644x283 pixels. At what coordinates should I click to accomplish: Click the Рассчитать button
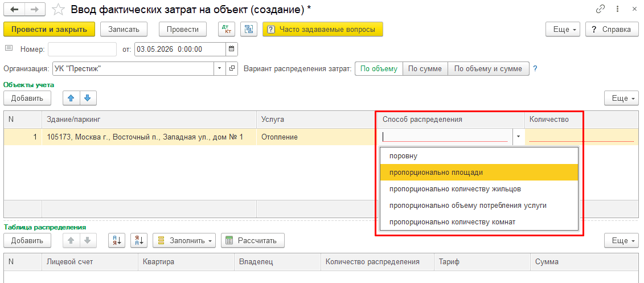[253, 240]
